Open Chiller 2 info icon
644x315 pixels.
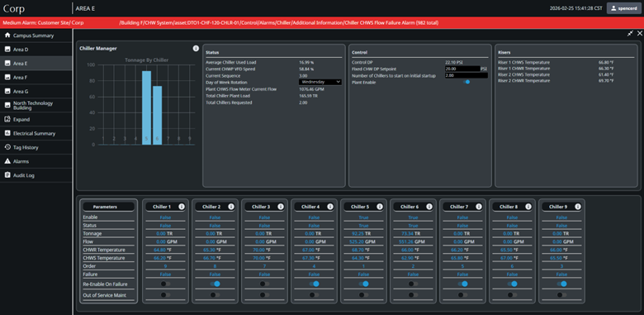231,207
